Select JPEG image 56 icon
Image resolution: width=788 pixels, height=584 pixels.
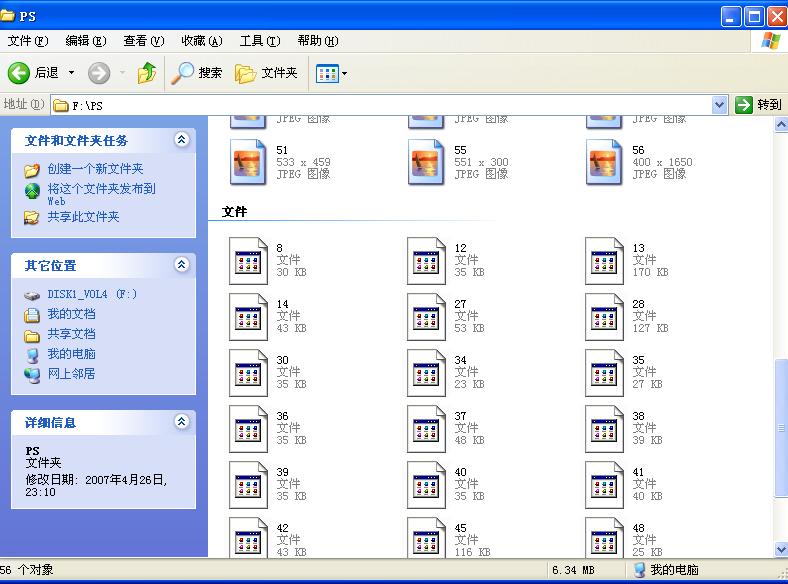[604, 162]
